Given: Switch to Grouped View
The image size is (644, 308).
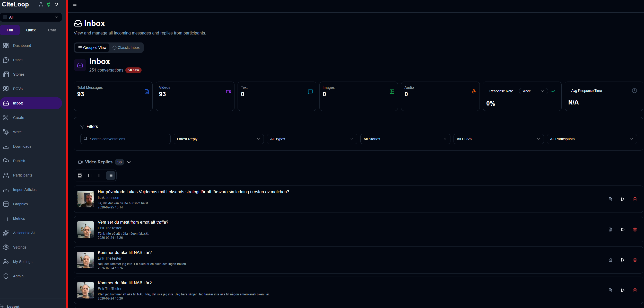Looking at the screenshot, I should pos(92,48).
